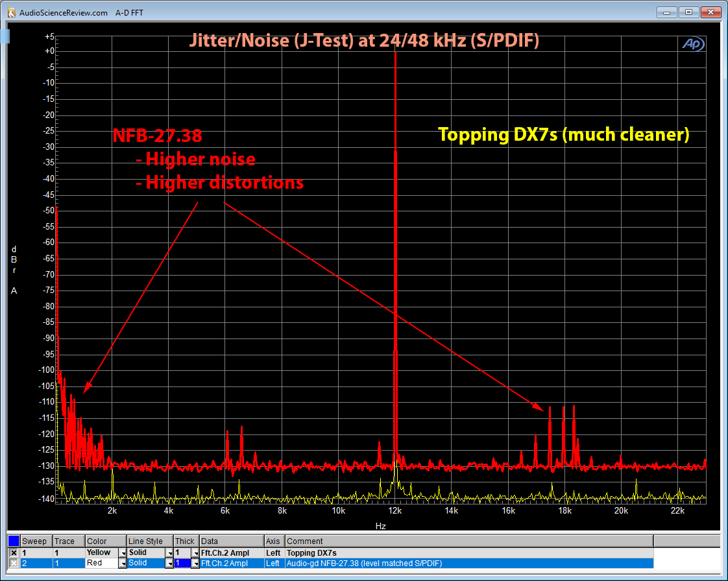Click the Sweep column header
The width and height of the screenshot is (728, 581).
click(x=36, y=541)
